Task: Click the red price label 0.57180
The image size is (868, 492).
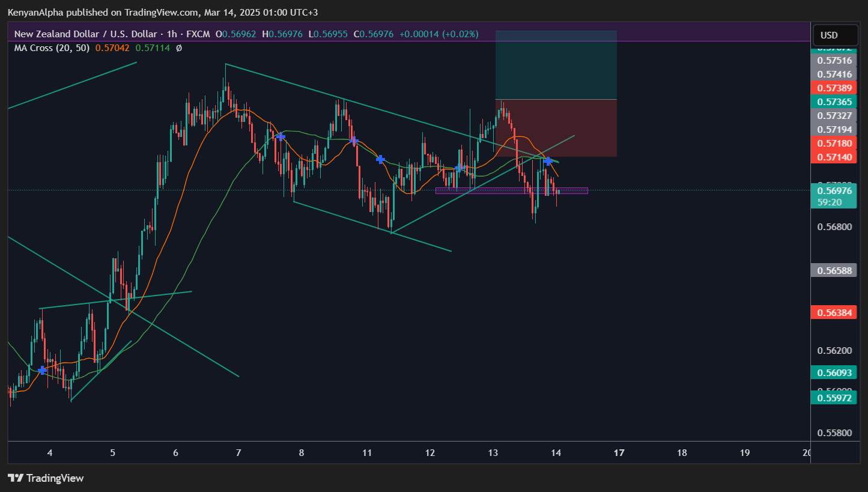Action: [x=834, y=143]
